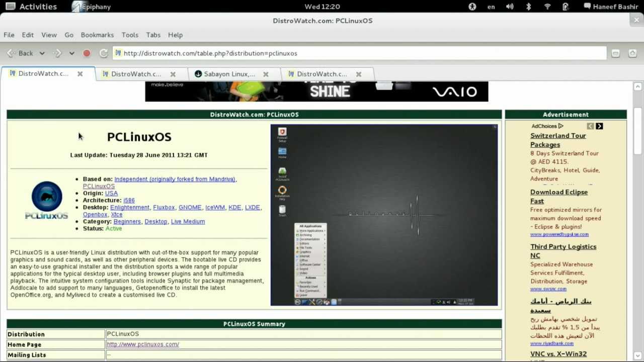The image size is (644, 362).
Task: Click the Epiphany application menu
Action: coord(92,7)
